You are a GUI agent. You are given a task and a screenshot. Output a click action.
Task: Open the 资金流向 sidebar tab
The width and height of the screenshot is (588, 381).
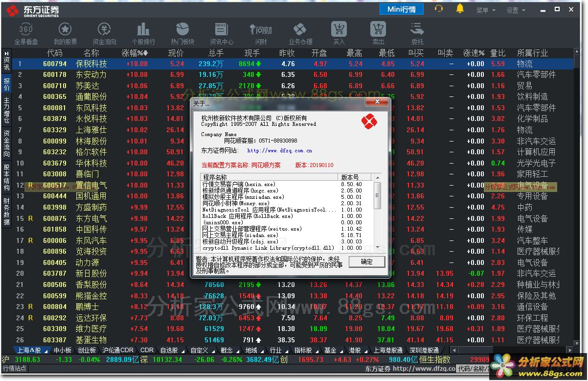7,143
